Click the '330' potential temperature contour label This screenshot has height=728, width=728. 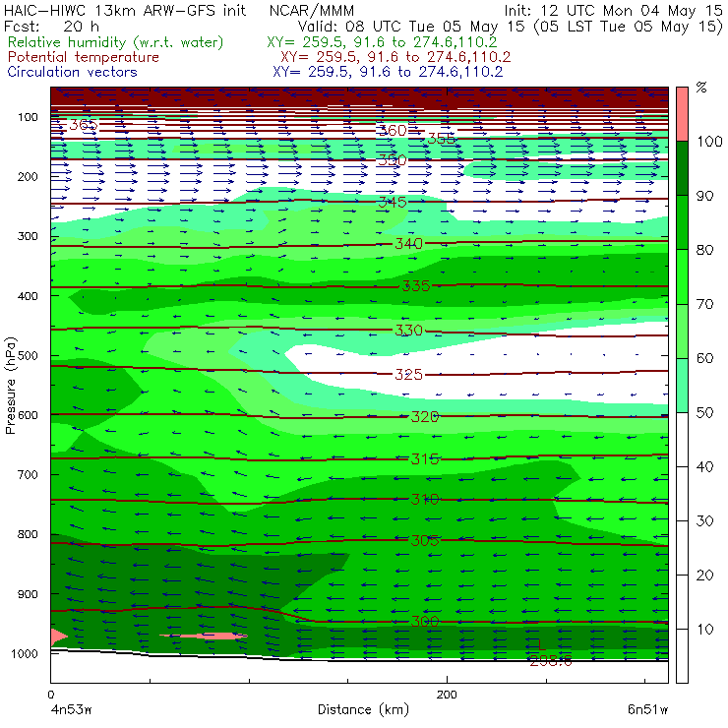(408, 331)
